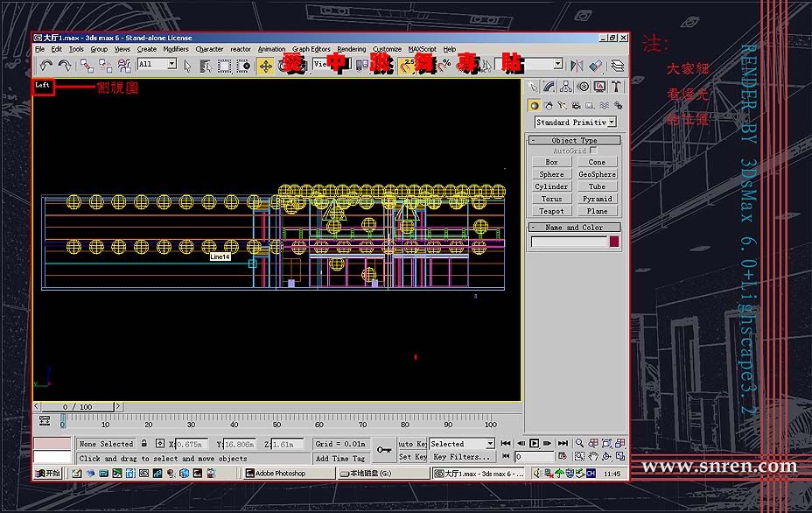The height and width of the screenshot is (513, 812).
Task: Select the Shapes category icon
Action: coord(549,106)
